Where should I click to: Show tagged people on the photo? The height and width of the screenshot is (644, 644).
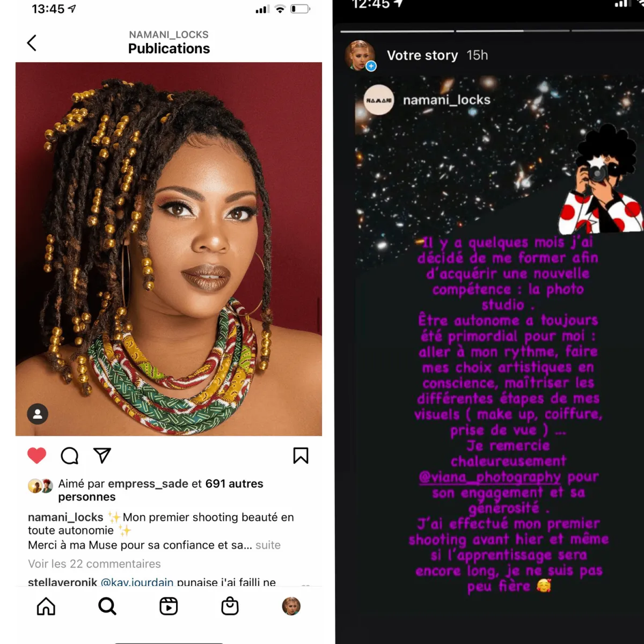pyautogui.click(x=38, y=414)
